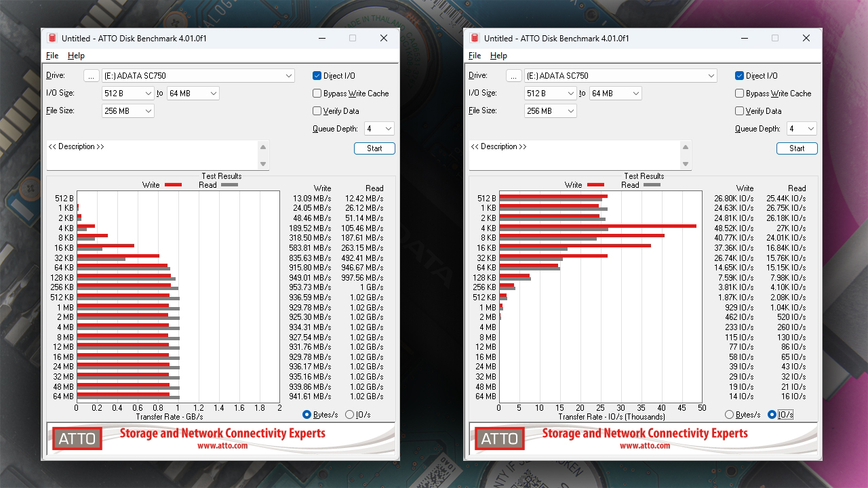This screenshot has width=868, height=488.
Task: Open the Drive dropdown in the left window
Action: tap(198, 76)
